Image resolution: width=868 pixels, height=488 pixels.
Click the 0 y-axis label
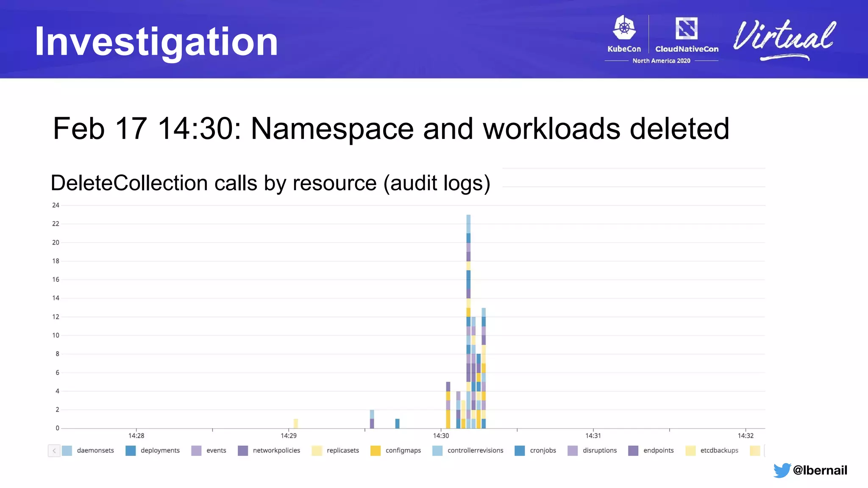[x=57, y=428]
